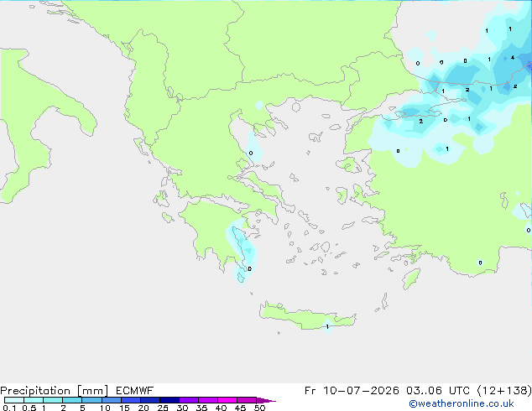Screen dimensions: 532x411
Task: Click the '0.1' legend scale label
Action: coord(9,408)
